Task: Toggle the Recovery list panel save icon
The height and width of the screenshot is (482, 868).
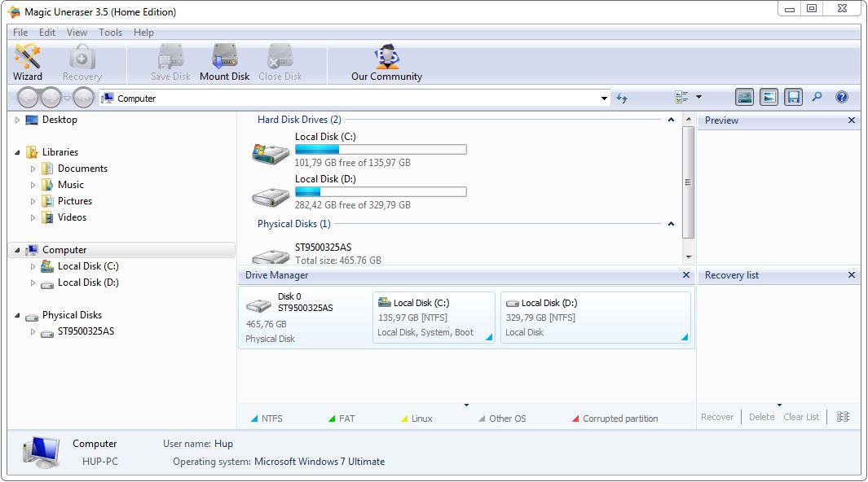Action: coord(793,97)
